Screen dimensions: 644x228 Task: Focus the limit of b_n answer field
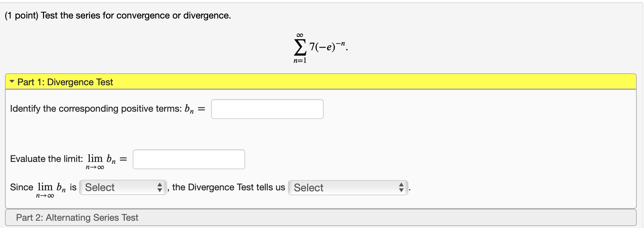click(189, 159)
